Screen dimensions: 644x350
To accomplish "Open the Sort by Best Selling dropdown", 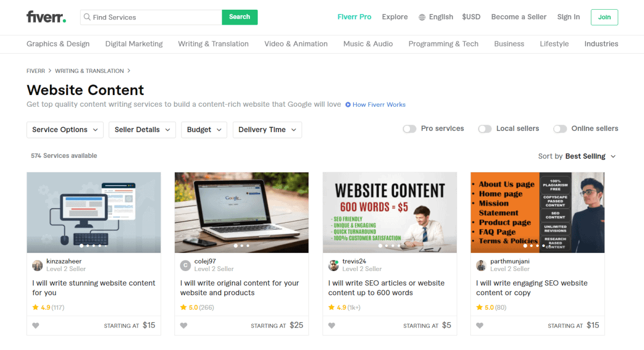I will [x=577, y=156].
